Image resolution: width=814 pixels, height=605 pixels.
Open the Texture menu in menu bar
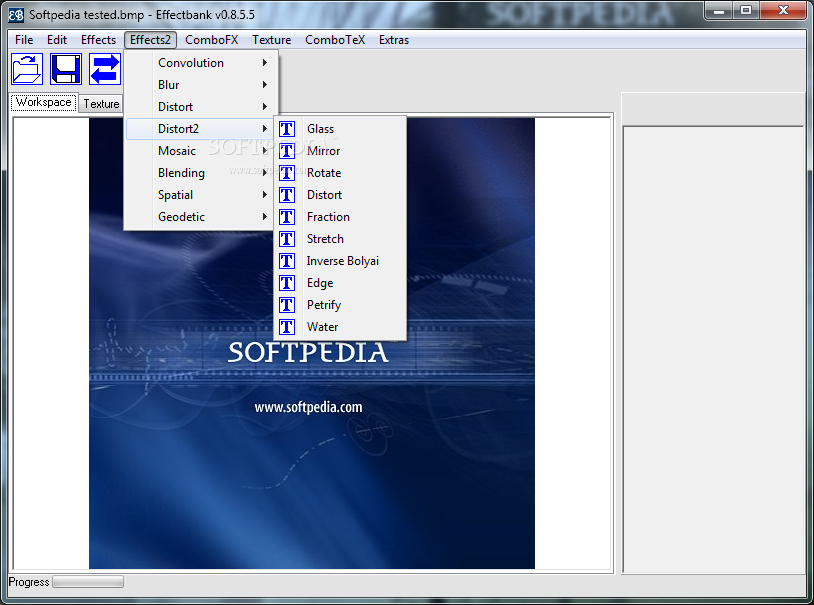pyautogui.click(x=272, y=40)
